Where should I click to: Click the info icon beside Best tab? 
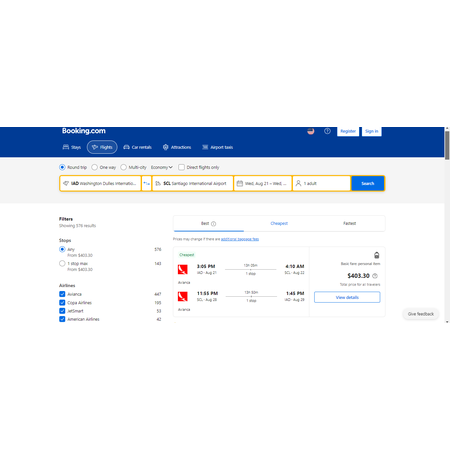pyautogui.click(x=214, y=224)
